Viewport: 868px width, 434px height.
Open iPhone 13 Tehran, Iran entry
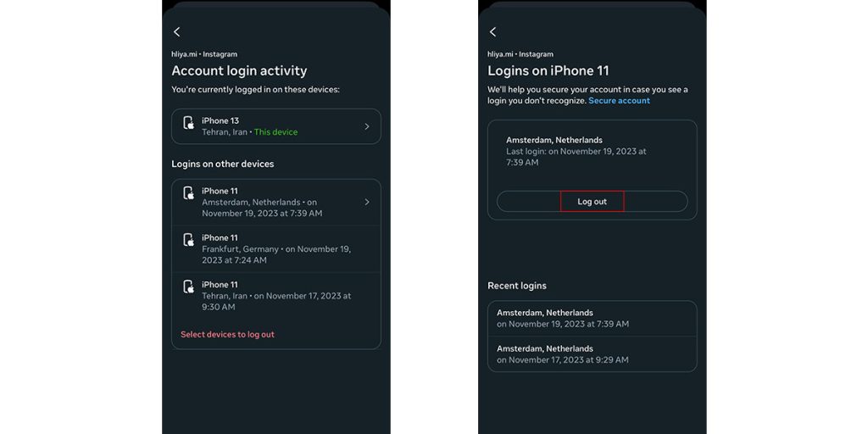point(276,126)
